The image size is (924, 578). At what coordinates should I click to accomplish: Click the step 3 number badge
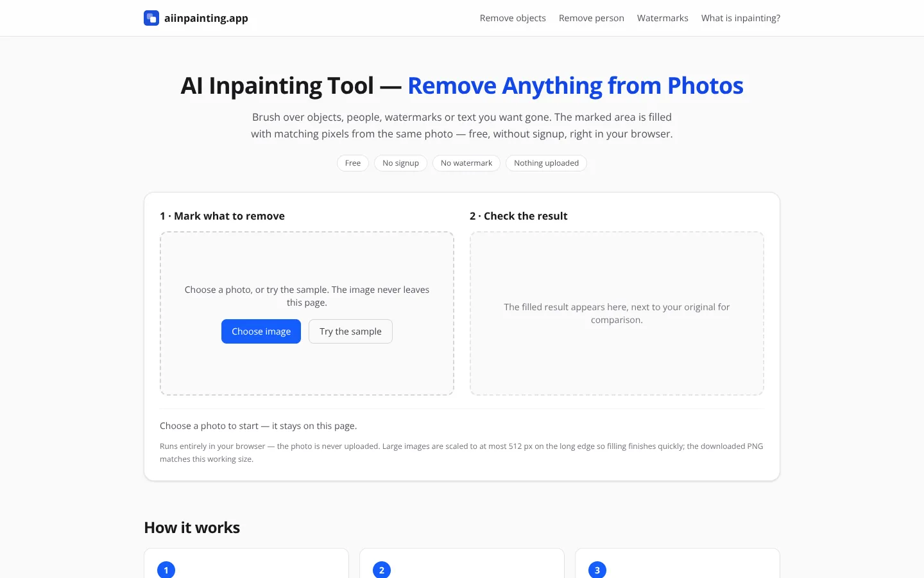(597, 570)
